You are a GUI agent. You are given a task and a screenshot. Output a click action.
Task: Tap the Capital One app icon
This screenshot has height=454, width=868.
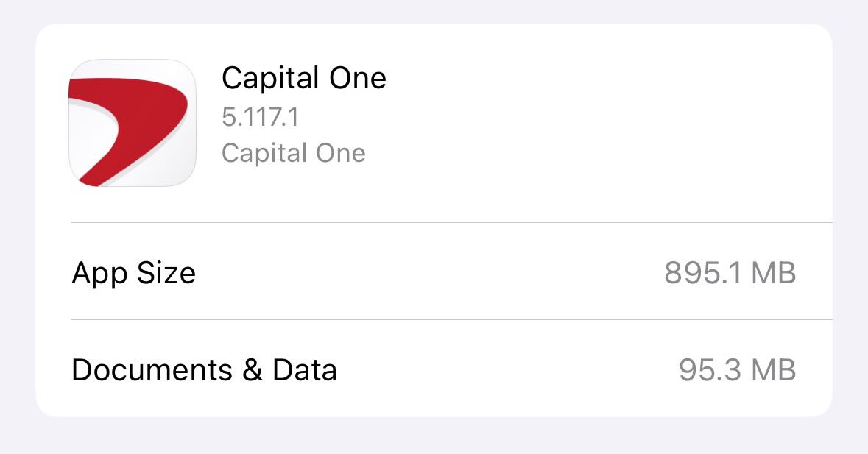(133, 122)
